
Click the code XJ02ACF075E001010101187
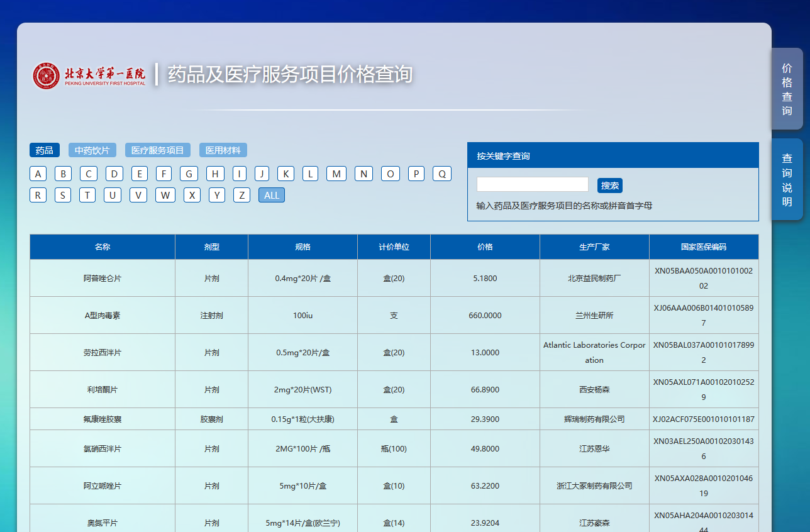click(704, 419)
